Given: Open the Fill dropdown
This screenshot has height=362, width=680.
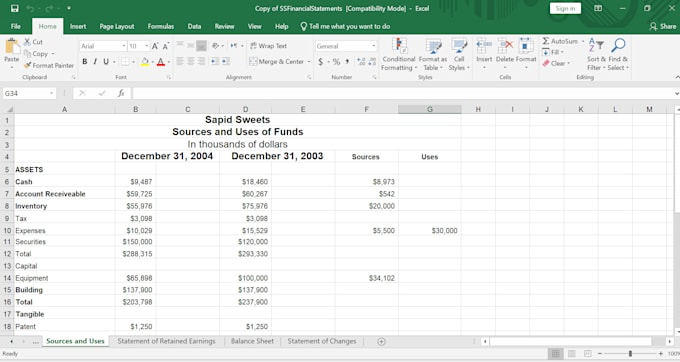Looking at the screenshot, I should [x=553, y=52].
